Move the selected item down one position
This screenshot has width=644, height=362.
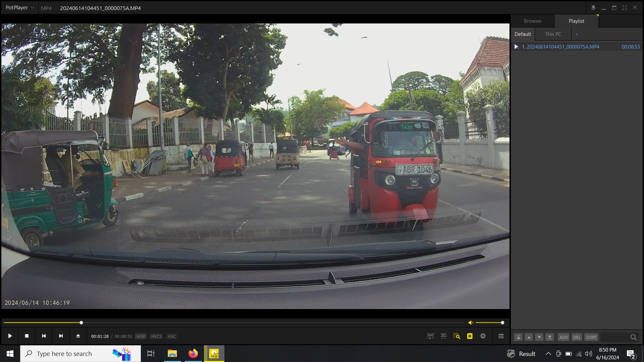pos(539,337)
